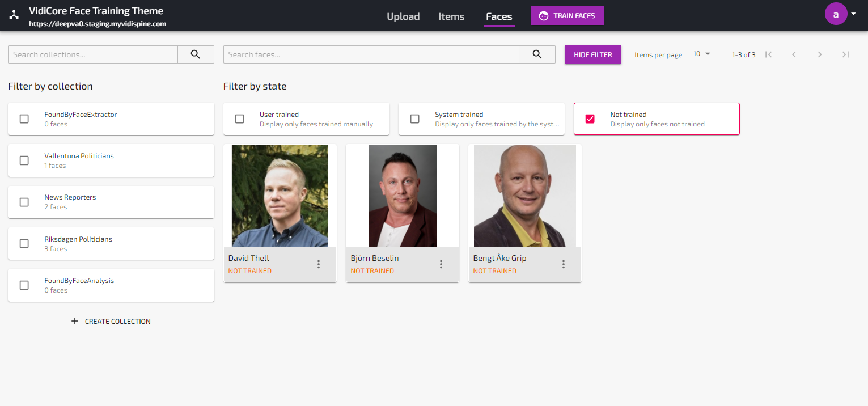Click the Search faces input field
Image resolution: width=868 pixels, height=406 pixels.
(371, 54)
